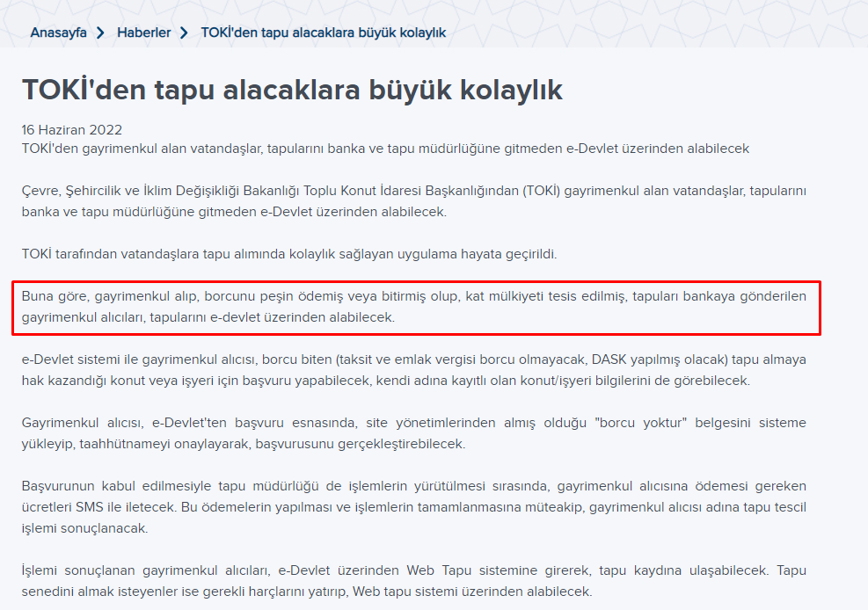Go to the Haberler breadcrumb link

pyautogui.click(x=144, y=33)
